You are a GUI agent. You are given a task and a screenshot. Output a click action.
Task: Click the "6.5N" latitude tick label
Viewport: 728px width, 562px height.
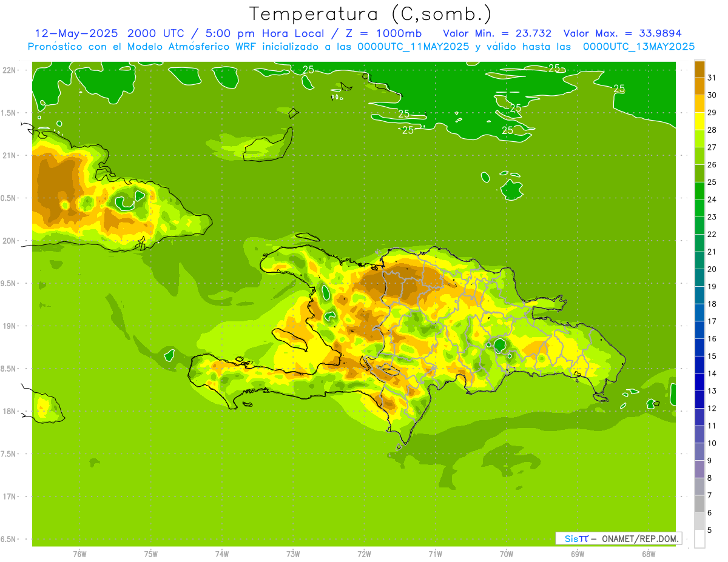(x=8, y=539)
